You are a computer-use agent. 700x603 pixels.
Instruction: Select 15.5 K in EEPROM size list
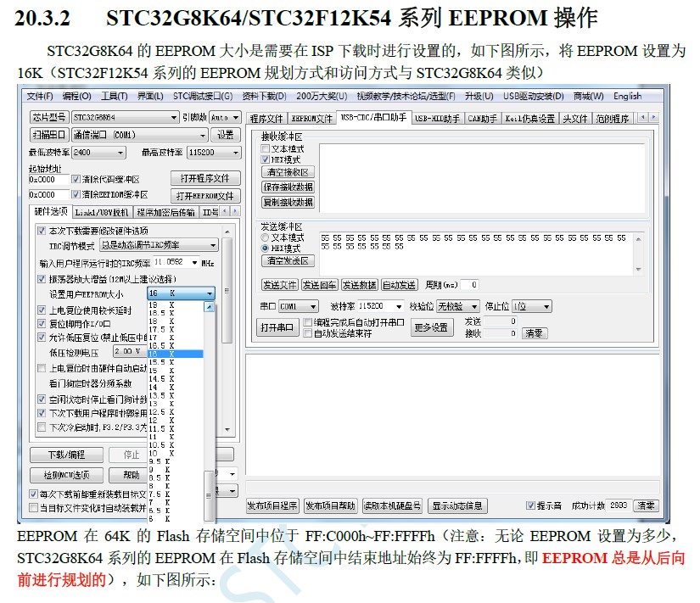coord(175,362)
